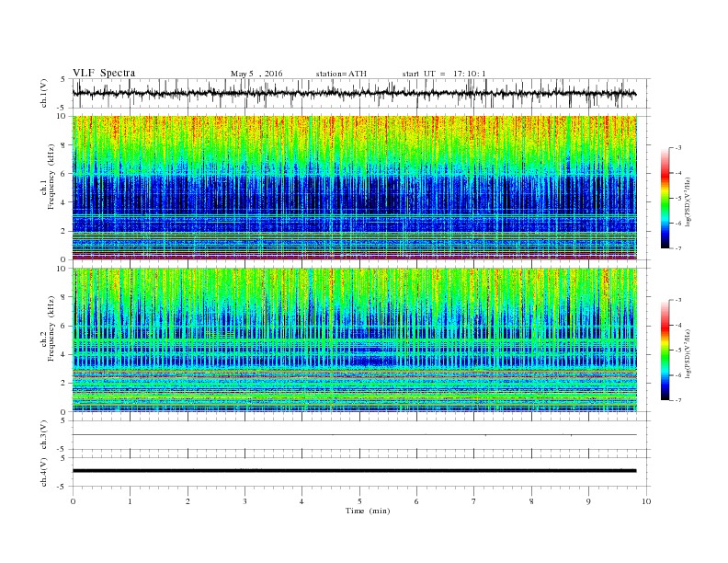Click the "-3" label on the upper colorbar
The width and height of the screenshot is (728, 563).
point(677,148)
